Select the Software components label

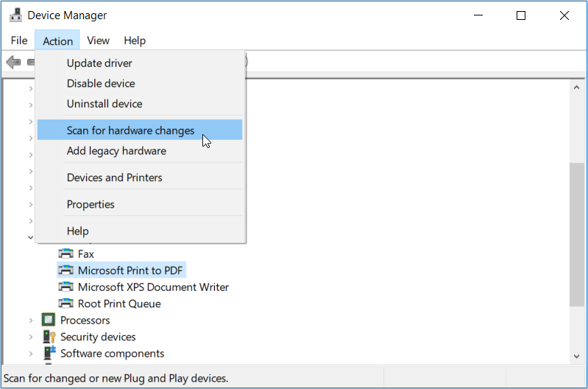coord(112,354)
